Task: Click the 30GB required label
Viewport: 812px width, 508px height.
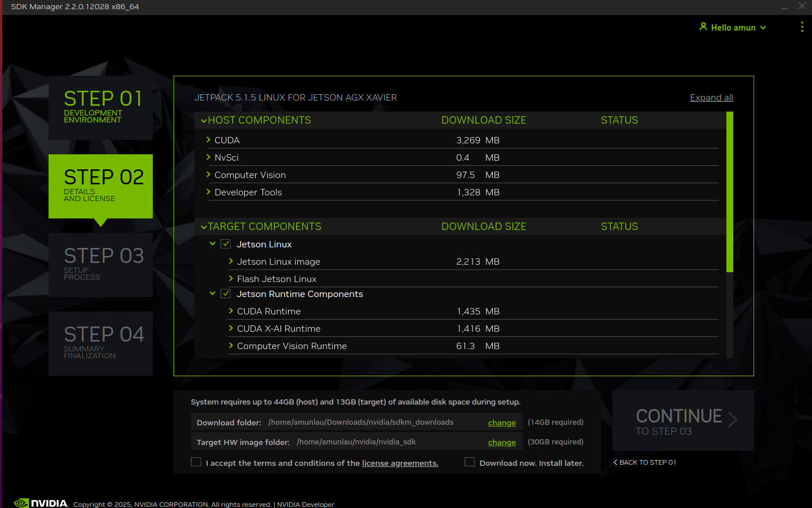Action: coord(556,442)
